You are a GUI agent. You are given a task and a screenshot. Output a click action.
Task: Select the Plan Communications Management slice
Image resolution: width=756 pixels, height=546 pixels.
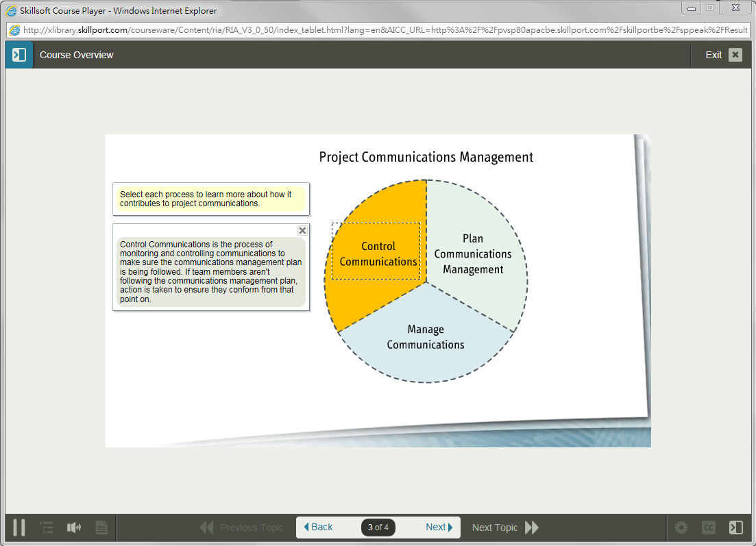(473, 253)
